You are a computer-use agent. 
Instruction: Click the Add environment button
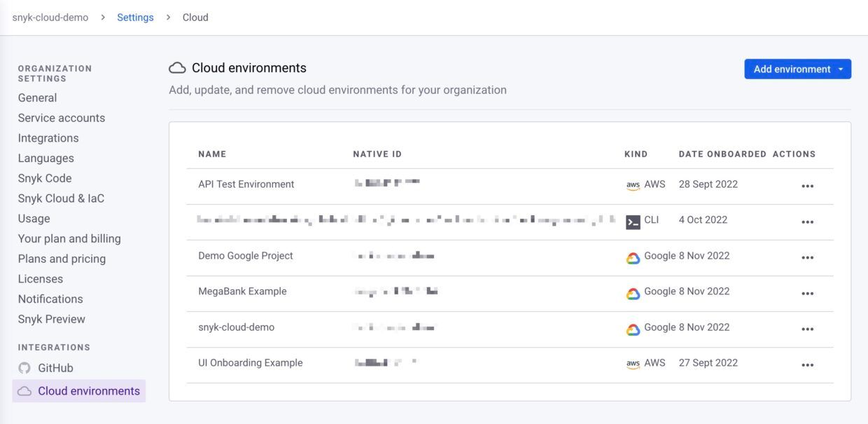point(791,69)
